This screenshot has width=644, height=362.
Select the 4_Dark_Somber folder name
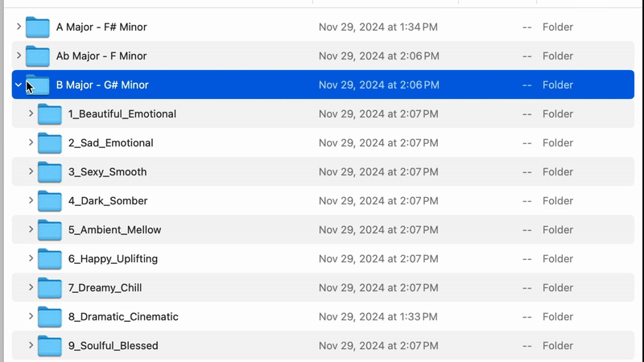point(108,200)
